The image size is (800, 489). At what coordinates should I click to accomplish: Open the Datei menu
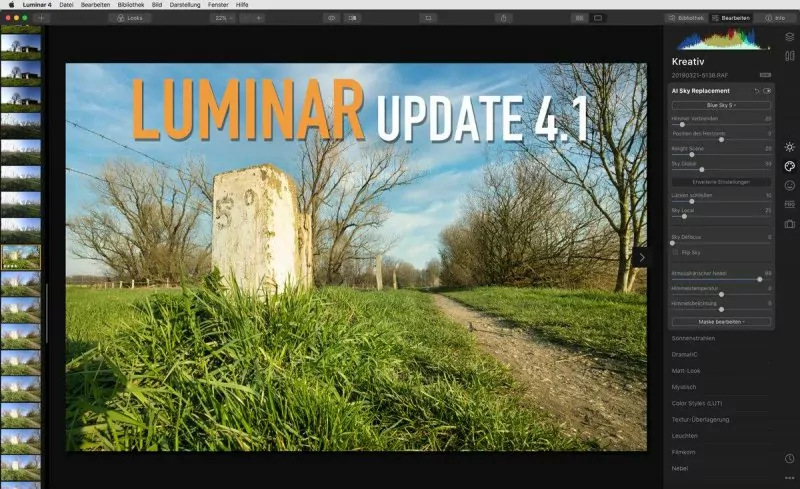tap(66, 5)
